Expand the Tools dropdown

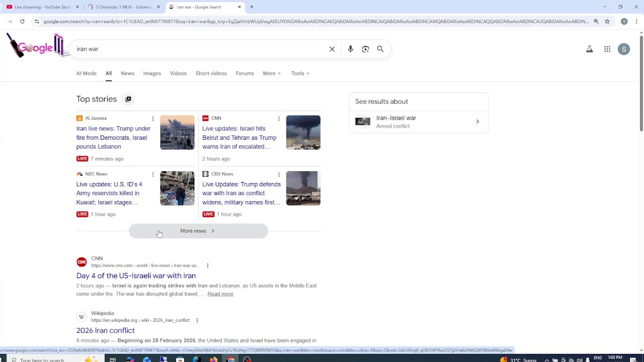pyautogui.click(x=300, y=73)
